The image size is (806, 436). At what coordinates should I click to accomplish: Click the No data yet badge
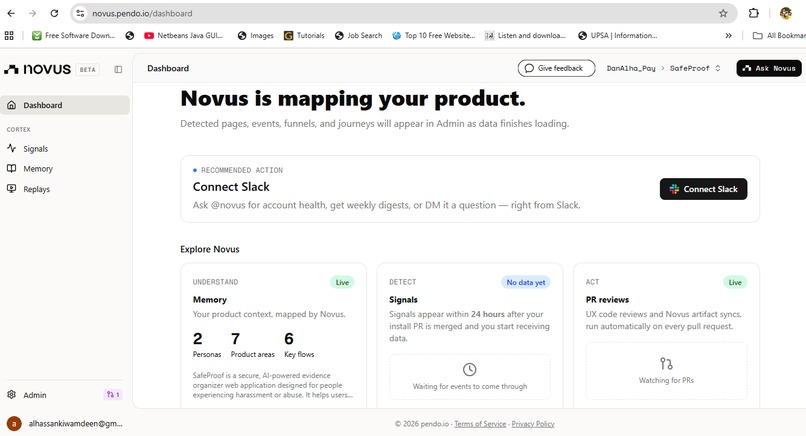coord(526,282)
